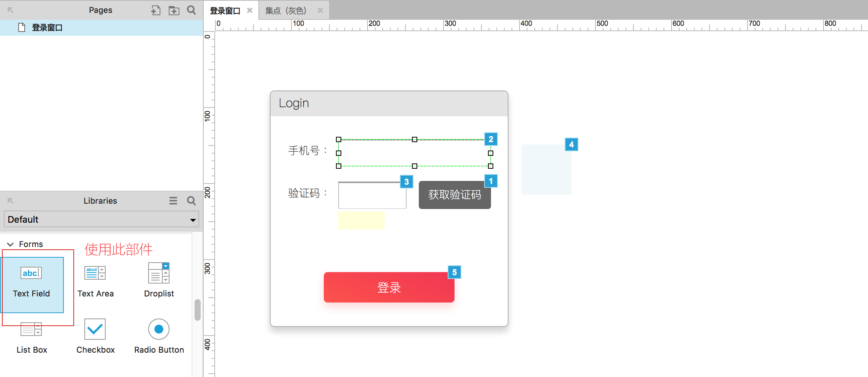Close the 登录窗口 tab
Image resolution: width=868 pixels, height=377 pixels.
250,10
